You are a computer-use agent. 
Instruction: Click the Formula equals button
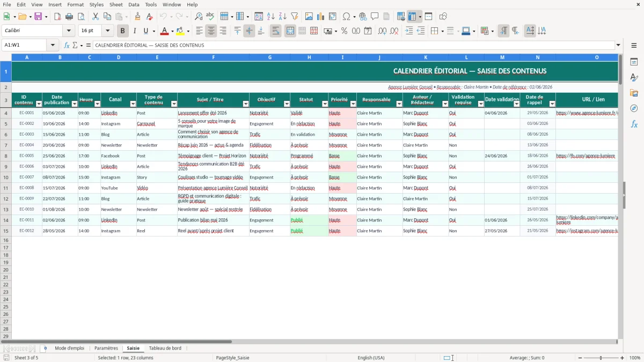89,46
